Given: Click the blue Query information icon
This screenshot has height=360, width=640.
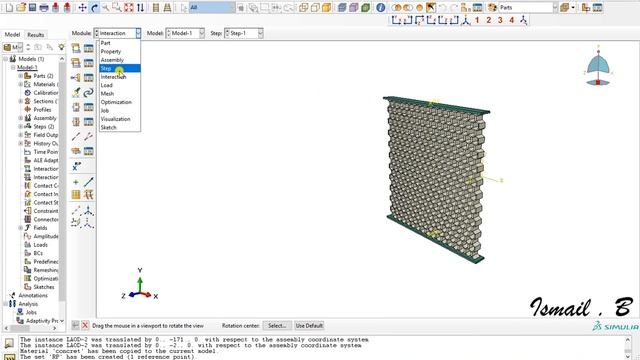Looking at the screenshot, I should click(x=380, y=7).
